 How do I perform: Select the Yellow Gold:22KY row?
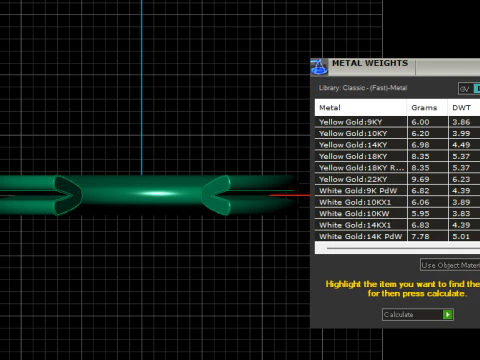(x=397, y=179)
